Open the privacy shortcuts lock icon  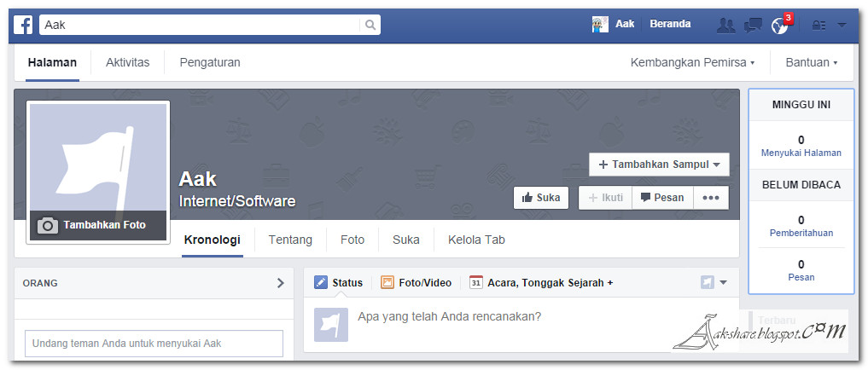pyautogui.click(x=818, y=25)
